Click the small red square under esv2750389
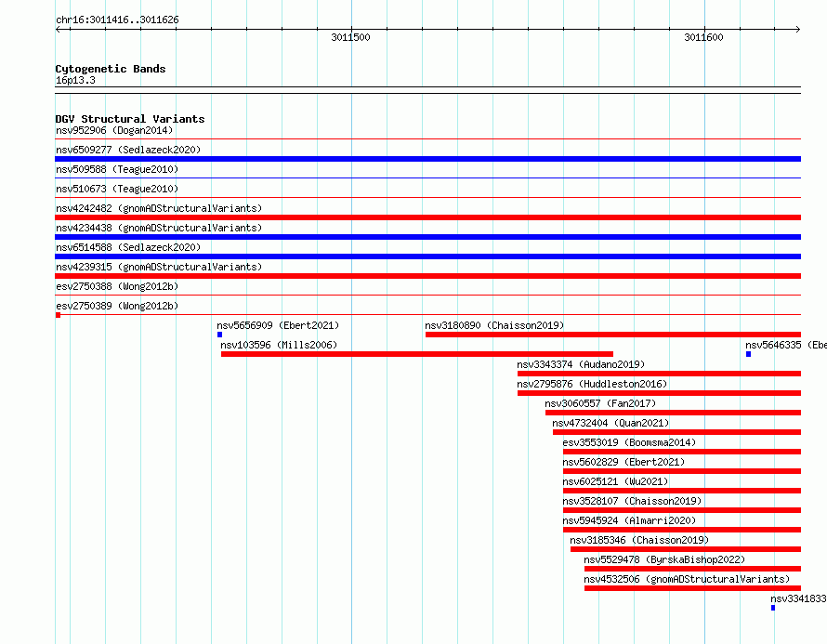Viewport: 827px width, 644px height. pos(58,315)
